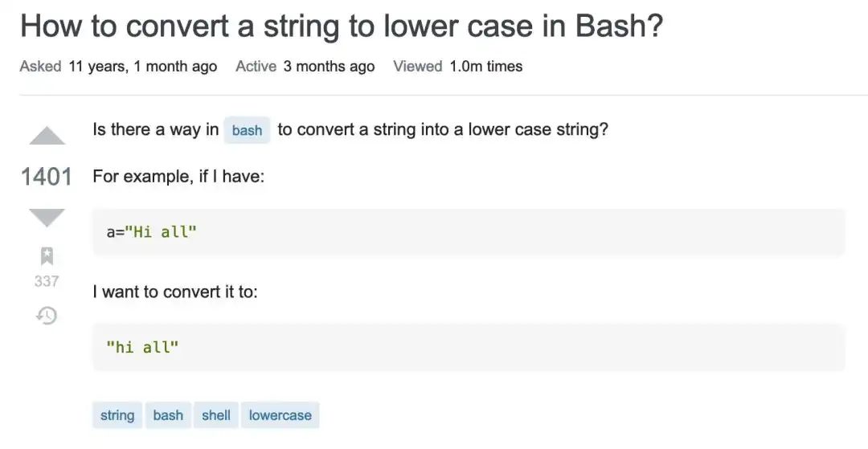Open the 'bash' tag below the question

tap(168, 415)
